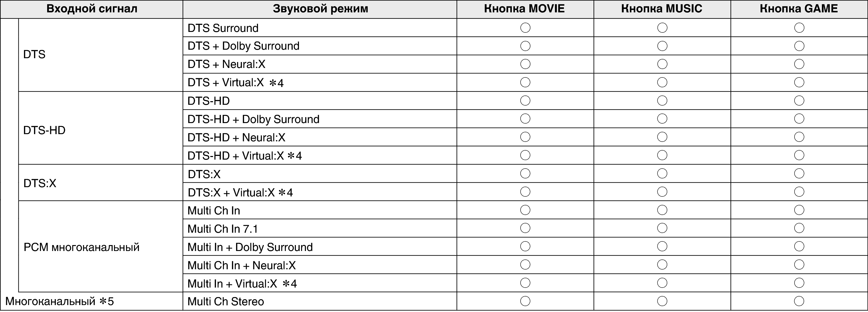
Task: Click the MOVIE circle for DTS Surround
Action: tap(525, 28)
